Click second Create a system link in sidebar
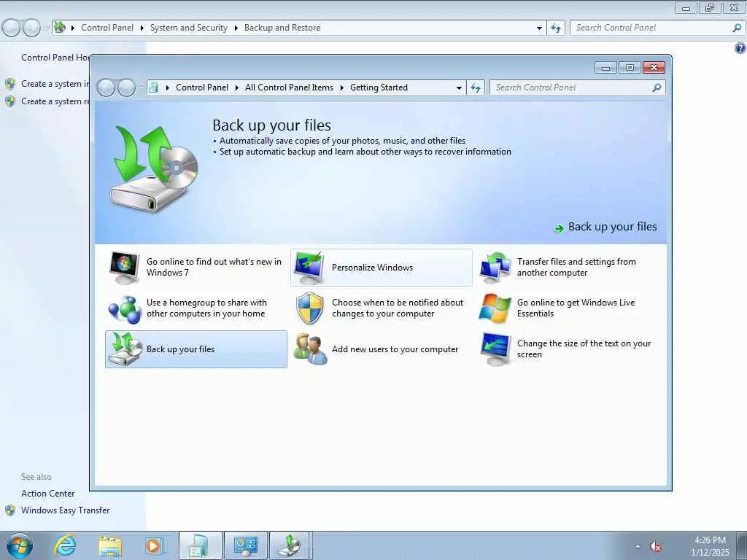 (55, 101)
